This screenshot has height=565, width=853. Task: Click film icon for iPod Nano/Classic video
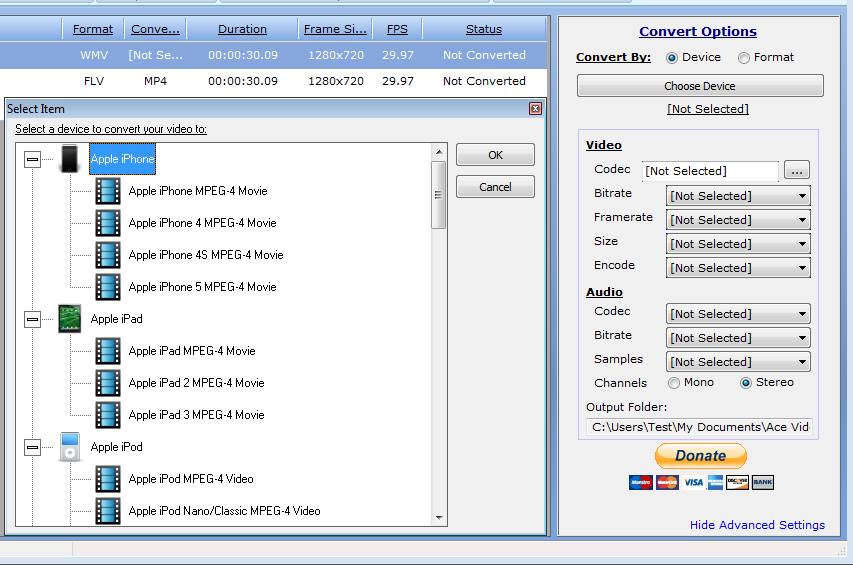click(x=108, y=511)
